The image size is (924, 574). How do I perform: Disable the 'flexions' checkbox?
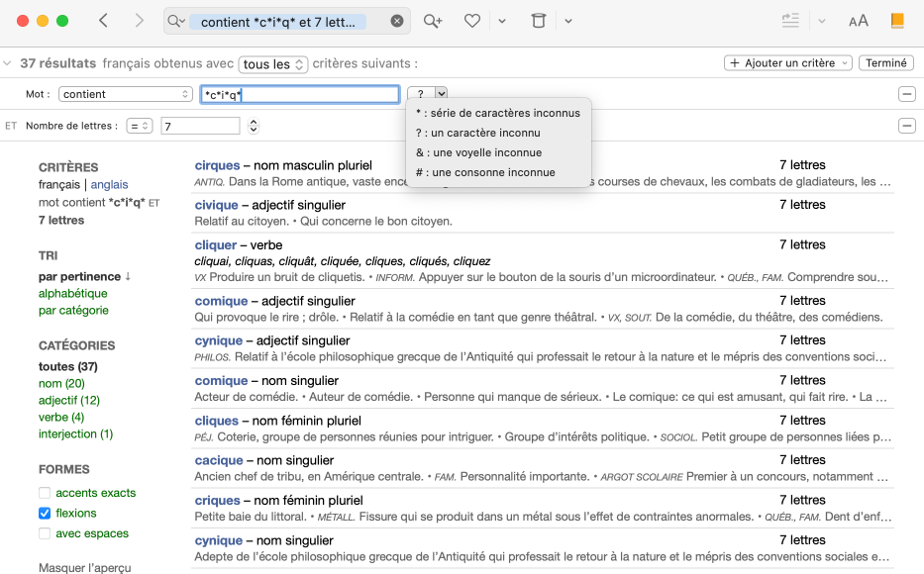pyautogui.click(x=44, y=513)
